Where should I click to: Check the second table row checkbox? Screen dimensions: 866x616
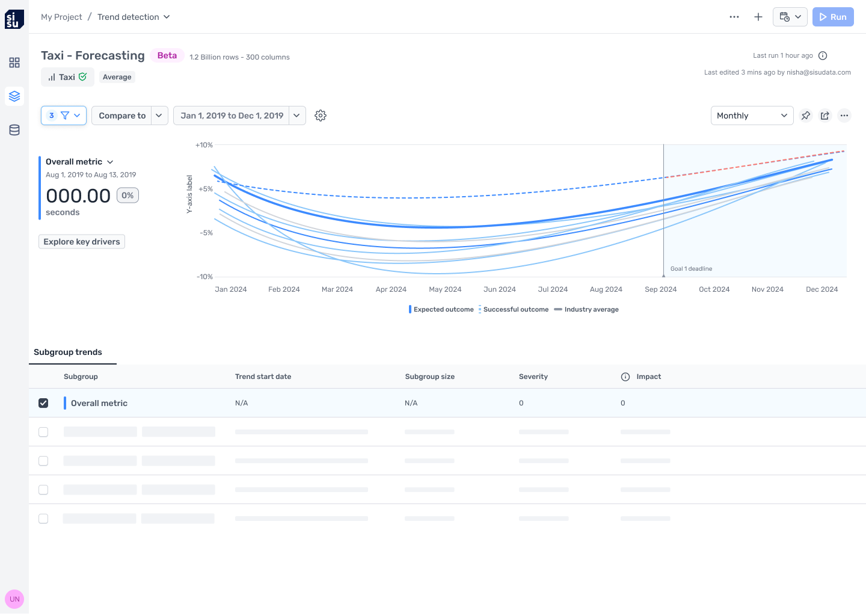pyautogui.click(x=43, y=432)
